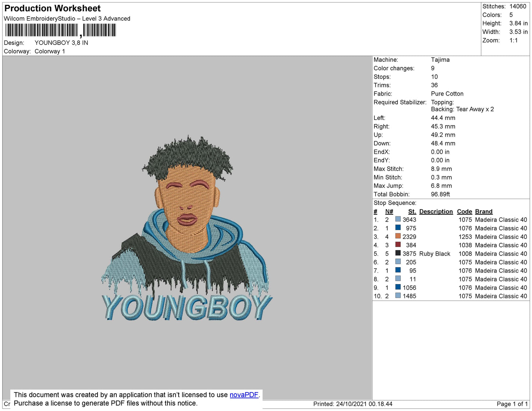Click the Max Stitch value '8.9 mm'
532x411 pixels.
click(441, 169)
